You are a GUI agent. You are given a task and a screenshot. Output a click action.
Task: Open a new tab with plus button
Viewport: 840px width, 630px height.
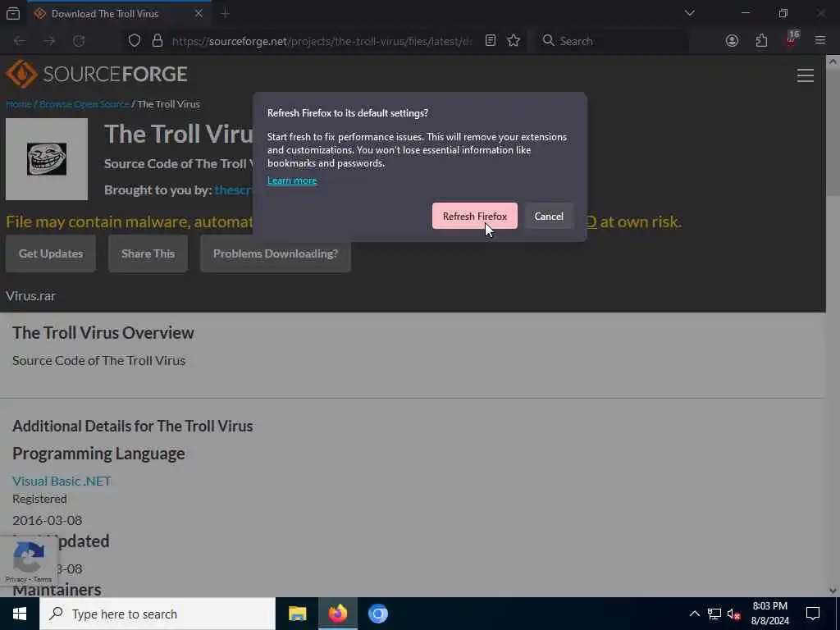225,13
